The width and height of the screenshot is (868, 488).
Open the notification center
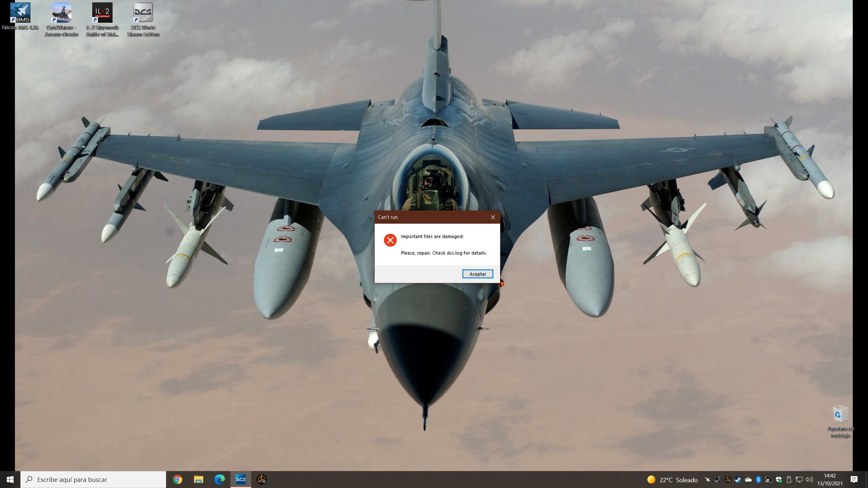(x=854, y=480)
